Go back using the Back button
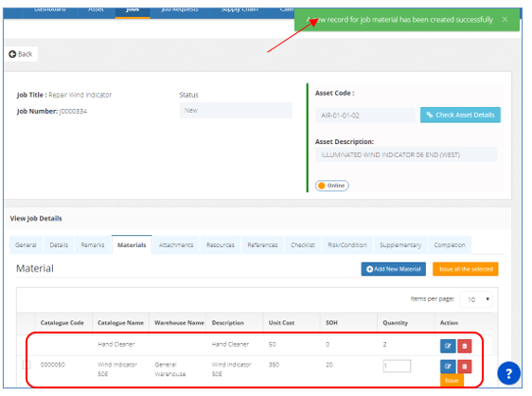The width and height of the screenshot is (532, 396). point(21,54)
